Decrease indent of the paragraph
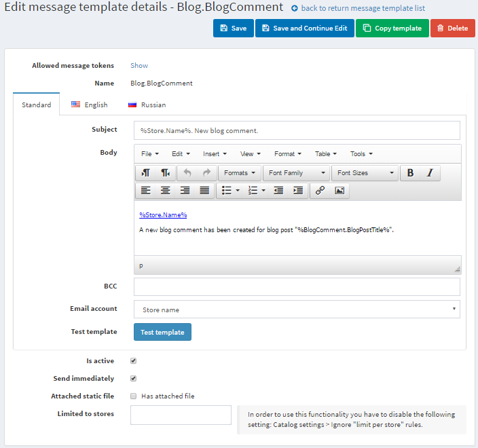Screen dimensions: 478x448 pos(278,191)
